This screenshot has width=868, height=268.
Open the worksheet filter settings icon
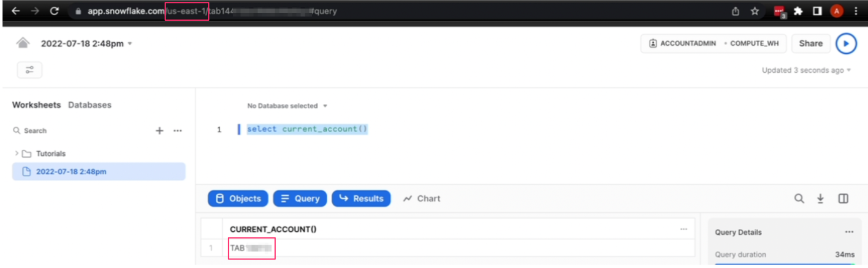click(x=29, y=70)
